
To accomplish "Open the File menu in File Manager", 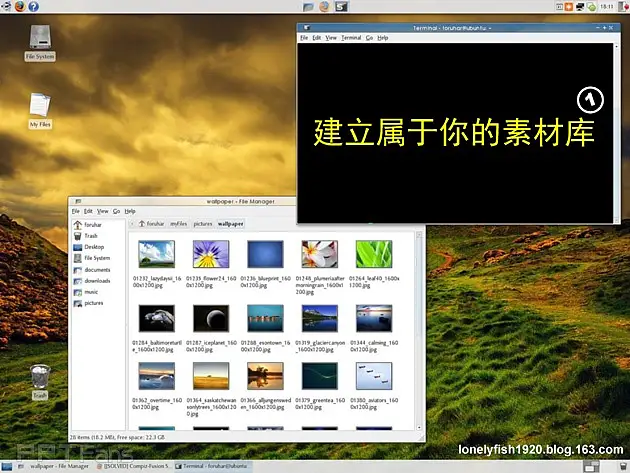I will 75,211.
